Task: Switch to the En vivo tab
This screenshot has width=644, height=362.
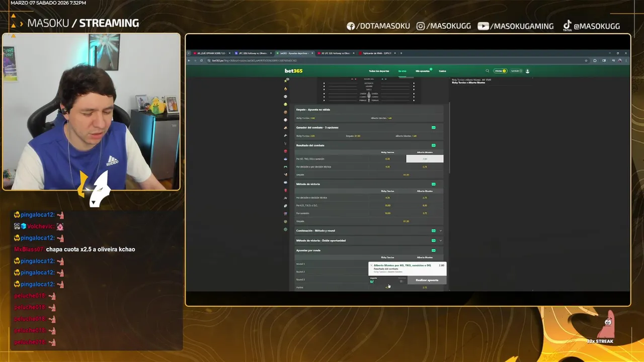Action: 402,71
